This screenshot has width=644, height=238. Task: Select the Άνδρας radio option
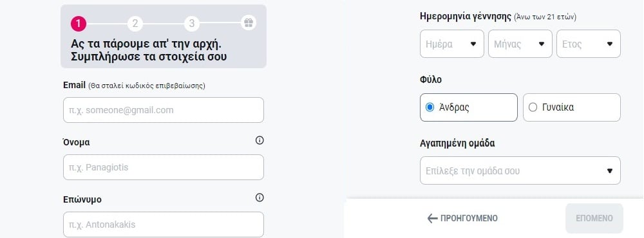click(469, 107)
